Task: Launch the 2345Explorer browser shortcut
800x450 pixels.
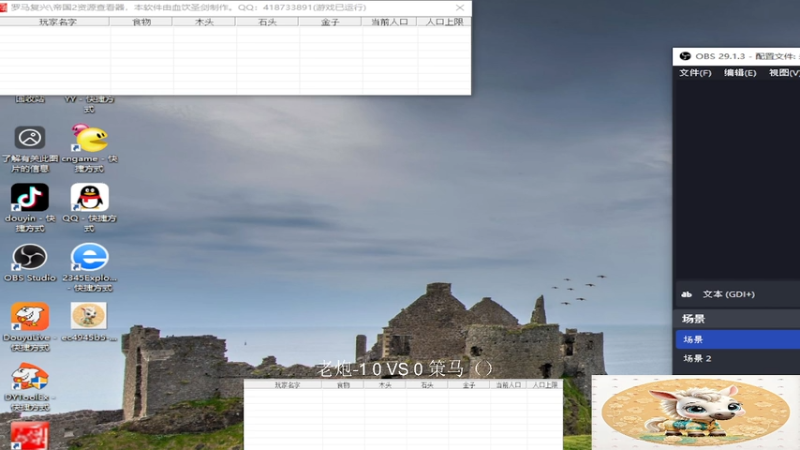Action: 89,257
